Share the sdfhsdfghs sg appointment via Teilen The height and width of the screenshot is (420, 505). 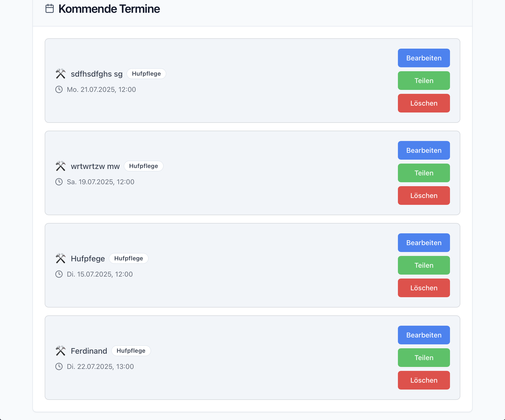pyautogui.click(x=424, y=81)
